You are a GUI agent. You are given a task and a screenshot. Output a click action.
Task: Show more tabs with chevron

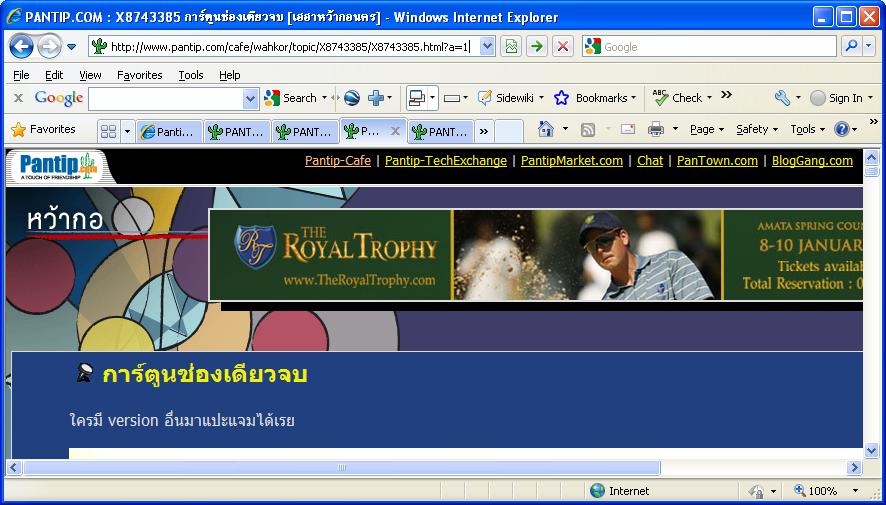click(x=484, y=132)
